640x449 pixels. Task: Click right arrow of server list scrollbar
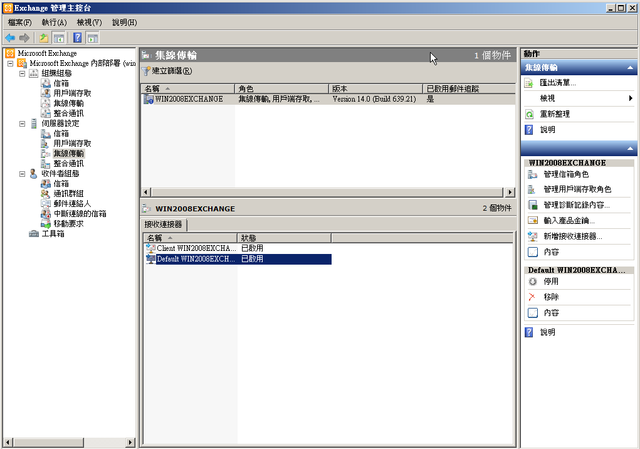(510, 192)
